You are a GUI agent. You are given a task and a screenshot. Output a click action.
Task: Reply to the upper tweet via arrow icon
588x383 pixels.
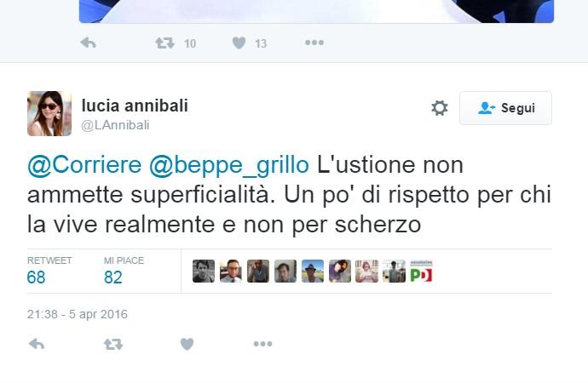(x=89, y=43)
